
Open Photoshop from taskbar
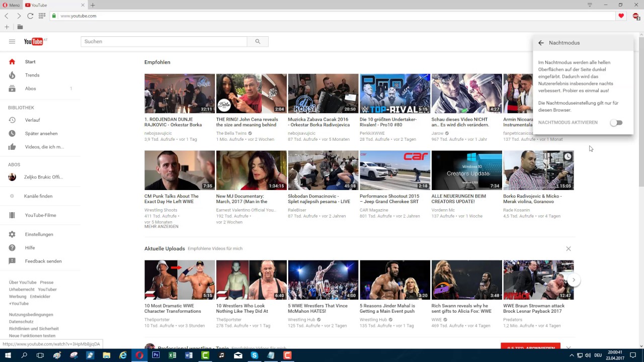(156, 355)
